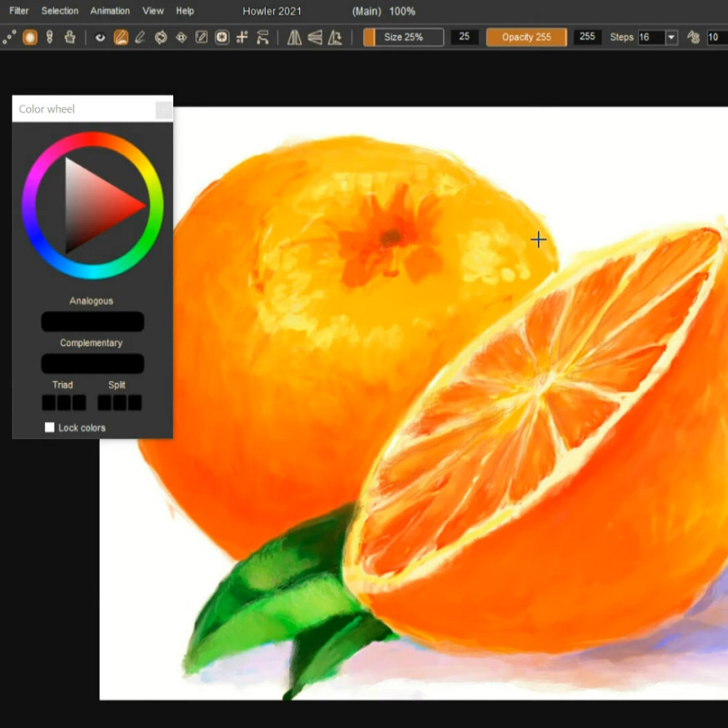Click the vertical mirror flip icon
The image size is (728, 728).
tap(314, 37)
